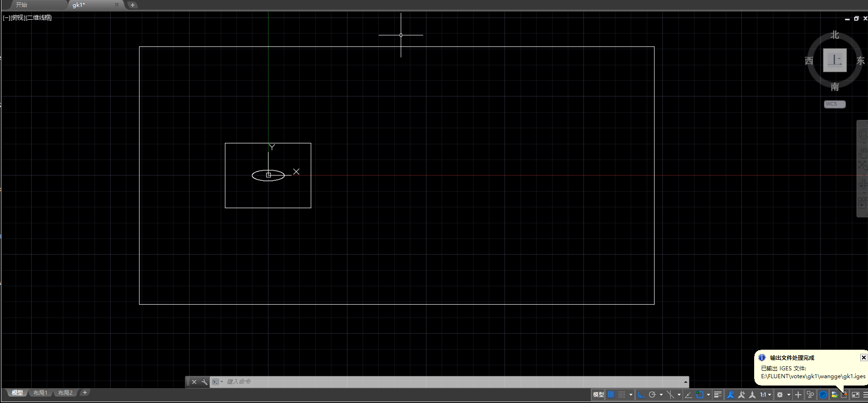
Task: Click the polar tracking icon
Action: (x=652, y=395)
